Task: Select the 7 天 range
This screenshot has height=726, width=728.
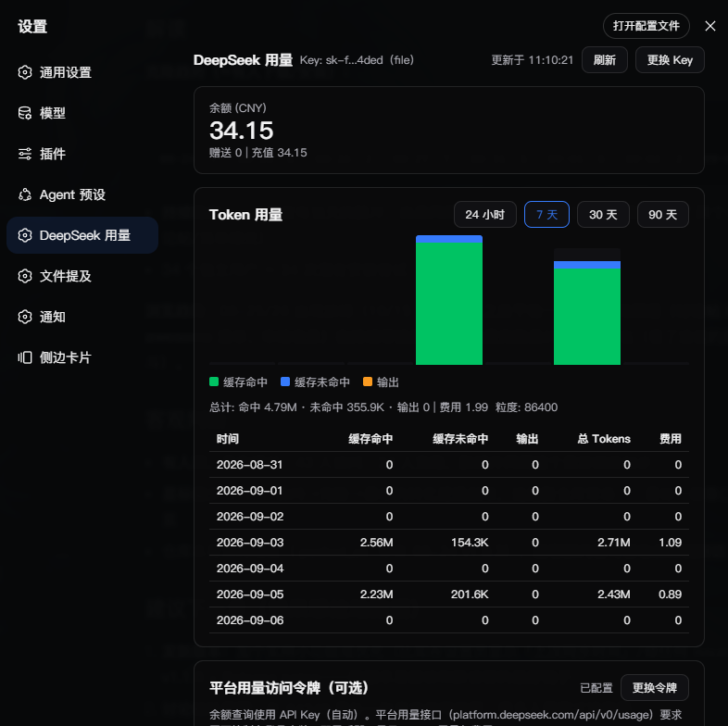Action: click(x=546, y=215)
